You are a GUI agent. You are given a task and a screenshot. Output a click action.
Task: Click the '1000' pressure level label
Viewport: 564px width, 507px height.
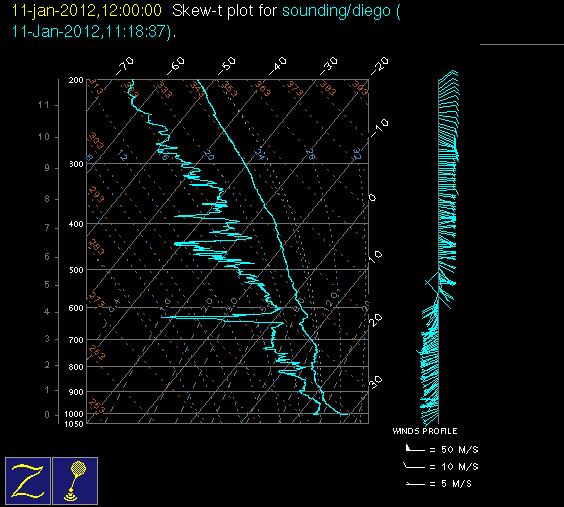(x=74, y=414)
